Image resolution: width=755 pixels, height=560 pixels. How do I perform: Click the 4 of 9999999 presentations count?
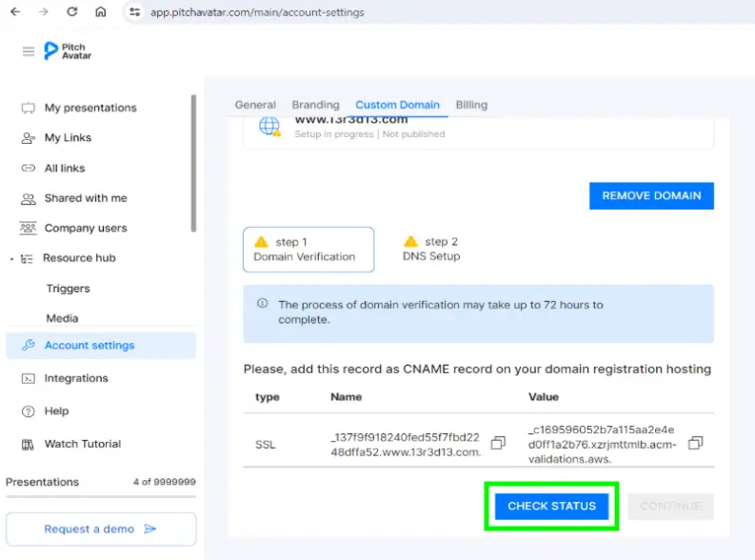[165, 482]
